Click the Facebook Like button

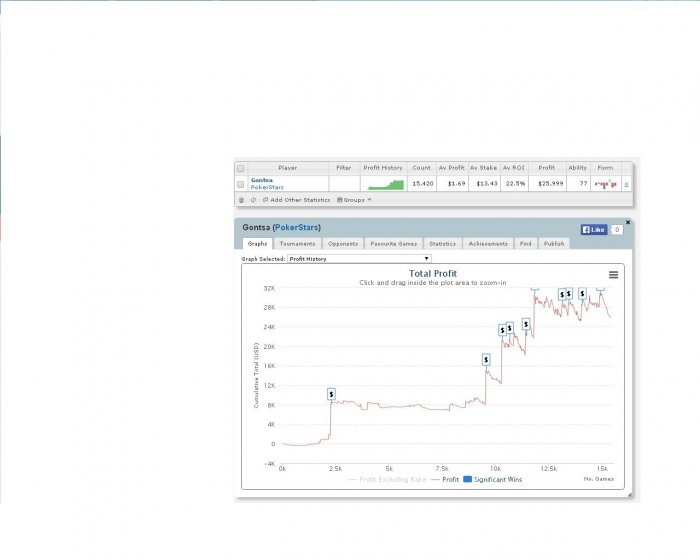pyautogui.click(x=594, y=230)
